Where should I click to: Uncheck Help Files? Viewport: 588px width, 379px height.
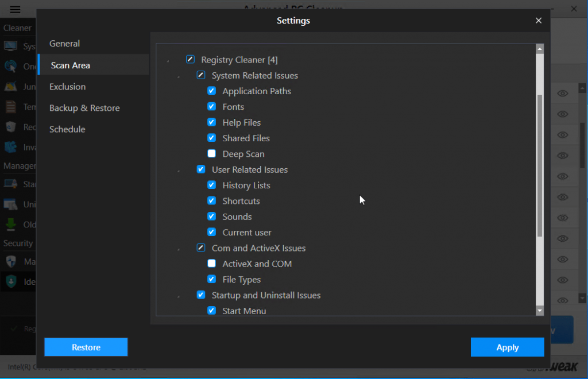point(211,122)
